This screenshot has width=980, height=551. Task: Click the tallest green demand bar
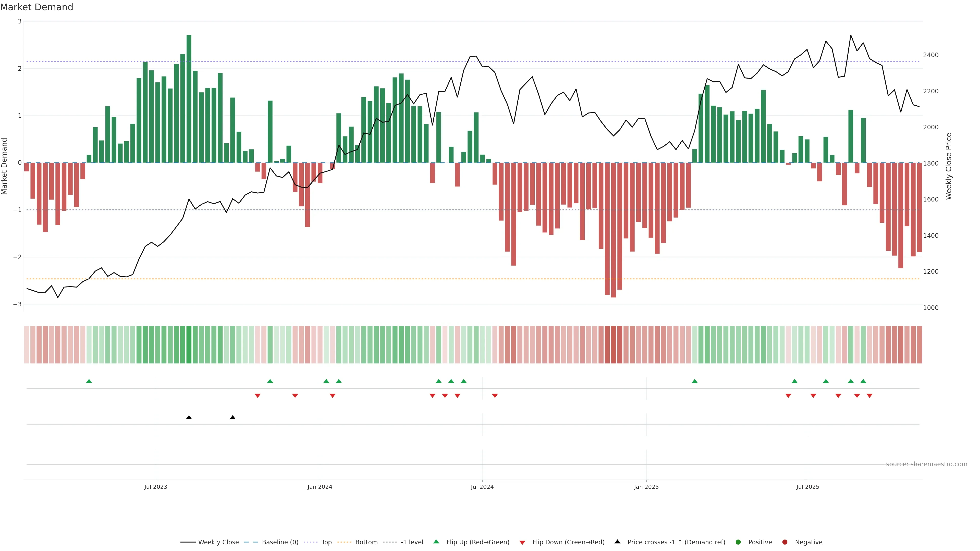pos(189,99)
